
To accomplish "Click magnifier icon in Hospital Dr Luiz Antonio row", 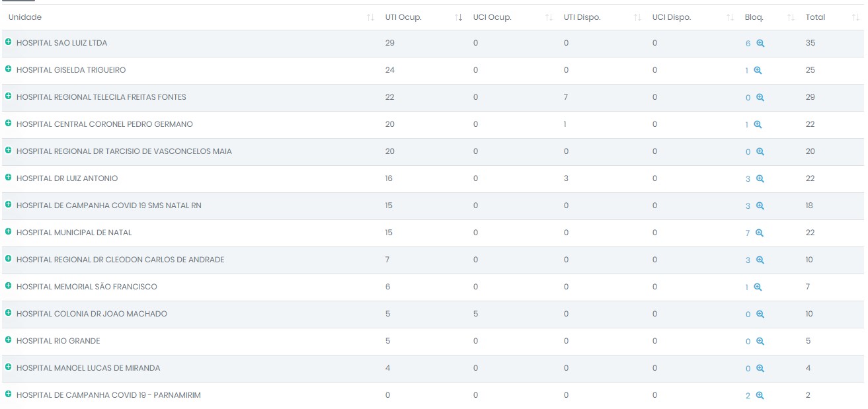I will [760, 178].
